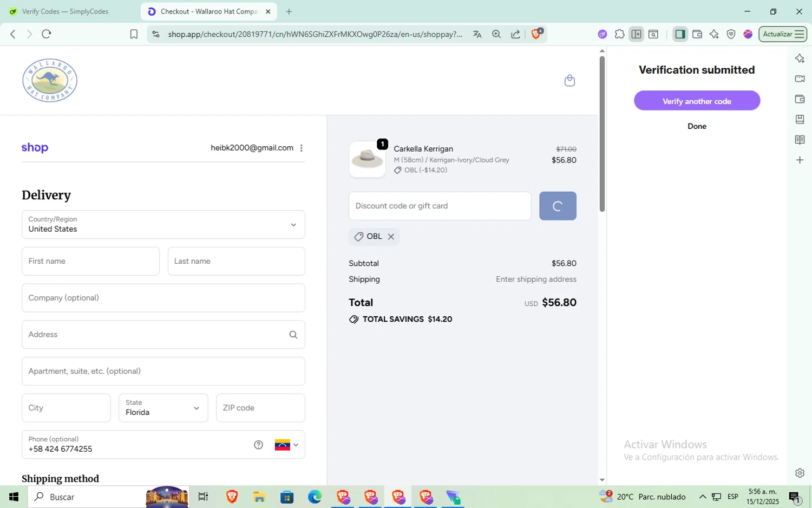812x508 pixels.
Task: Click the translate page icon
Action: pyautogui.click(x=477, y=34)
